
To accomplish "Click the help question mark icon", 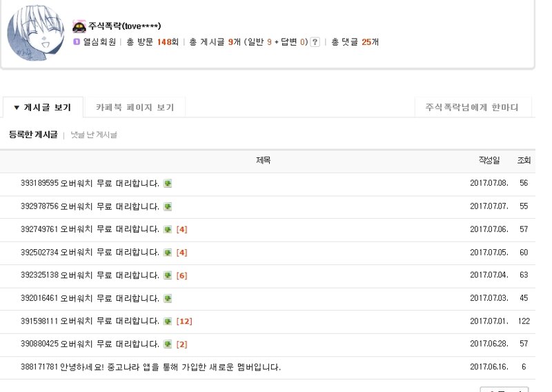I will 315,42.
